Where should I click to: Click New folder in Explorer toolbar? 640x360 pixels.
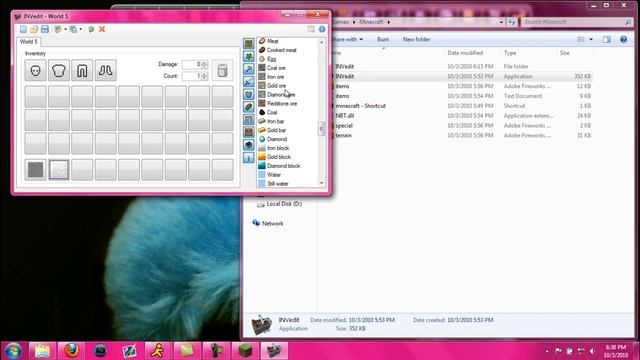416,39
